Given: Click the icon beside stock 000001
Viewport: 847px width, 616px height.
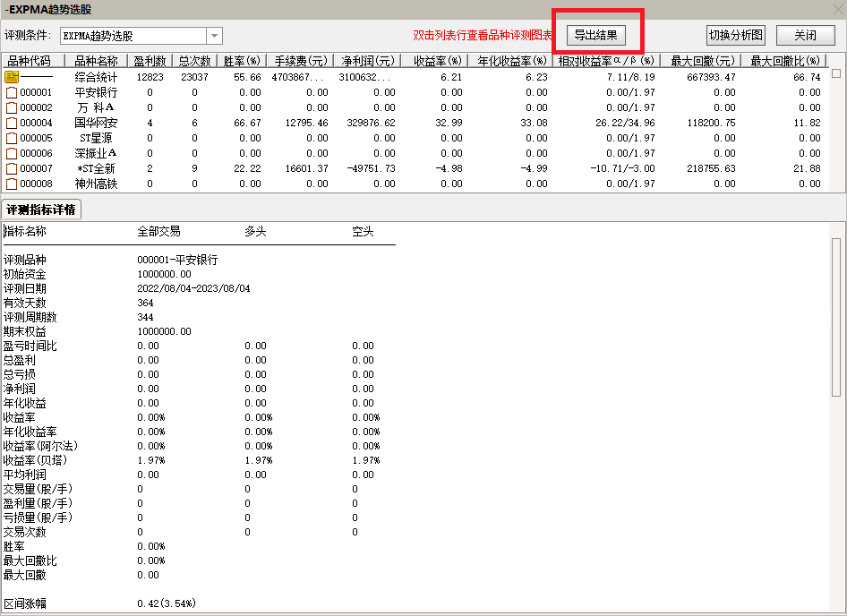Looking at the screenshot, I should pos(12,93).
